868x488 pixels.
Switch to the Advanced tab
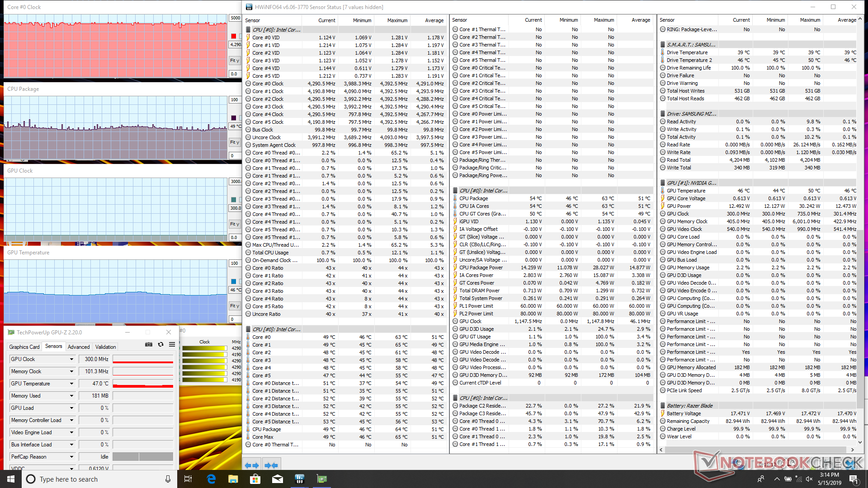79,347
